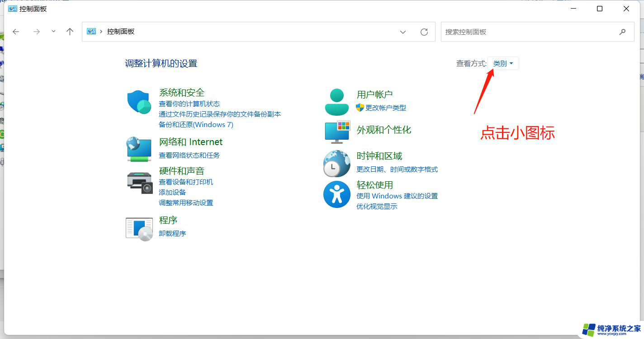
Task: Click the System and Security shield icon
Action: coord(139,102)
